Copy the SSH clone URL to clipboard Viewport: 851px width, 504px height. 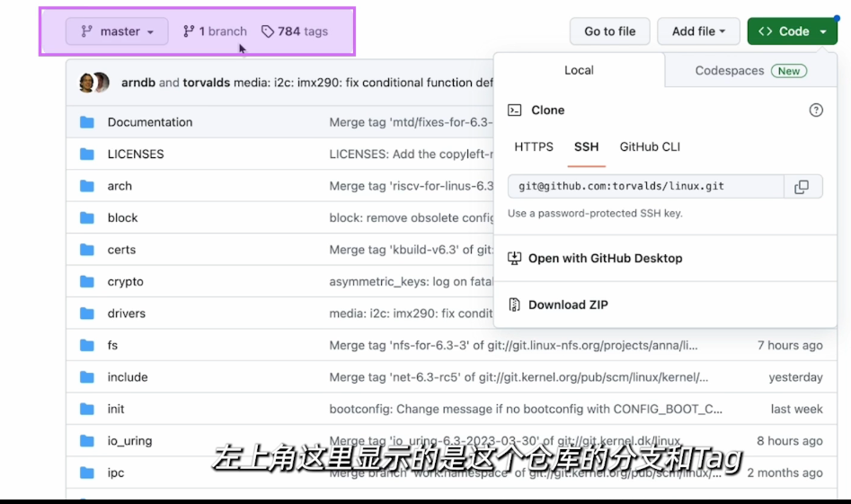pos(801,187)
